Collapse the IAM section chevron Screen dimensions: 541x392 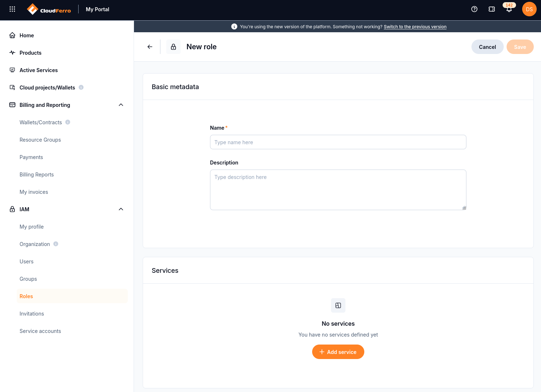pos(121,209)
